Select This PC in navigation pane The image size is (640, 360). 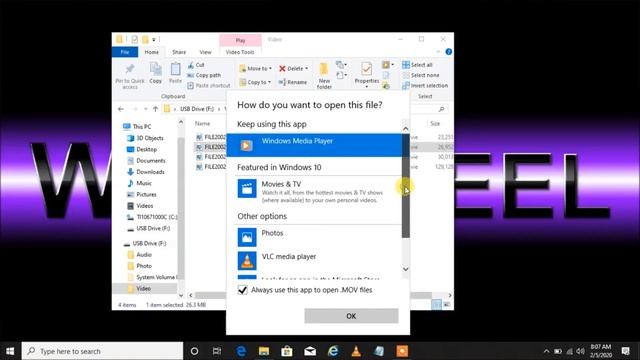click(137, 127)
